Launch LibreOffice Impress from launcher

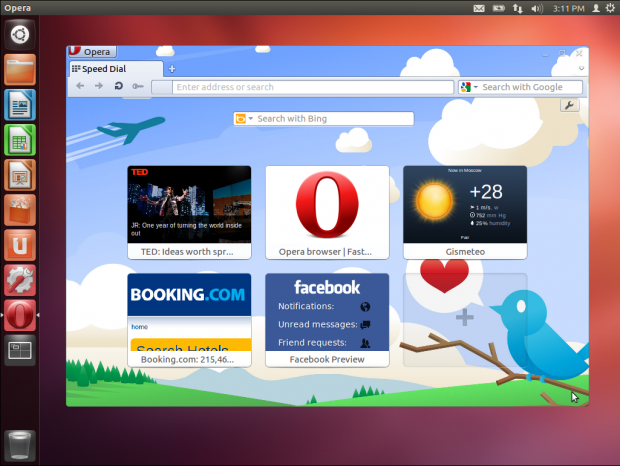(20, 175)
